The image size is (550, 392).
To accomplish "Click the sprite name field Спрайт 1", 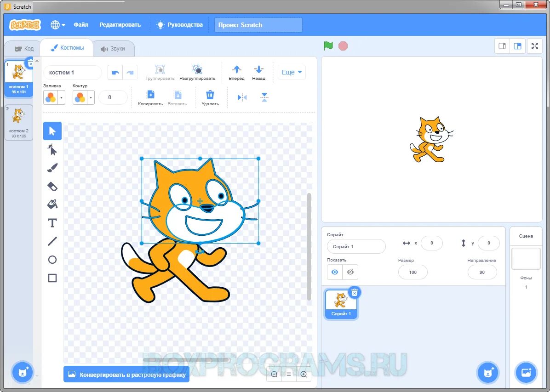I will click(x=356, y=246).
